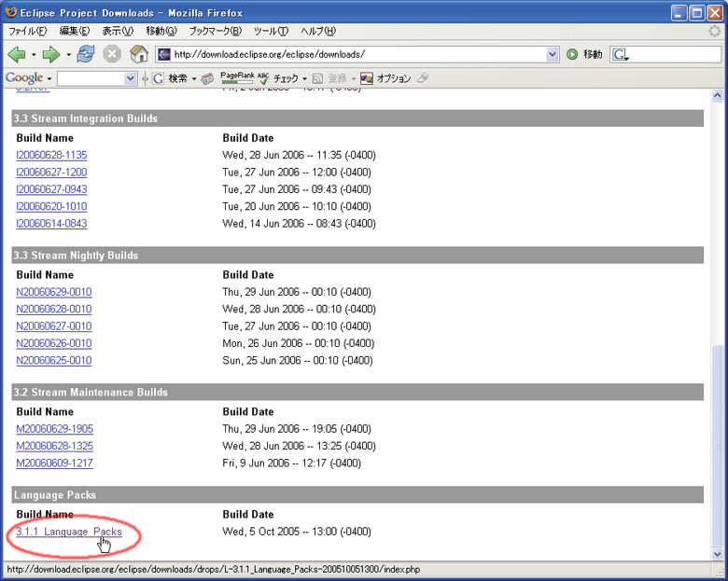This screenshot has width=728, height=581.
Task: Open the Google logo menu dropdown arrow
Action: point(49,78)
